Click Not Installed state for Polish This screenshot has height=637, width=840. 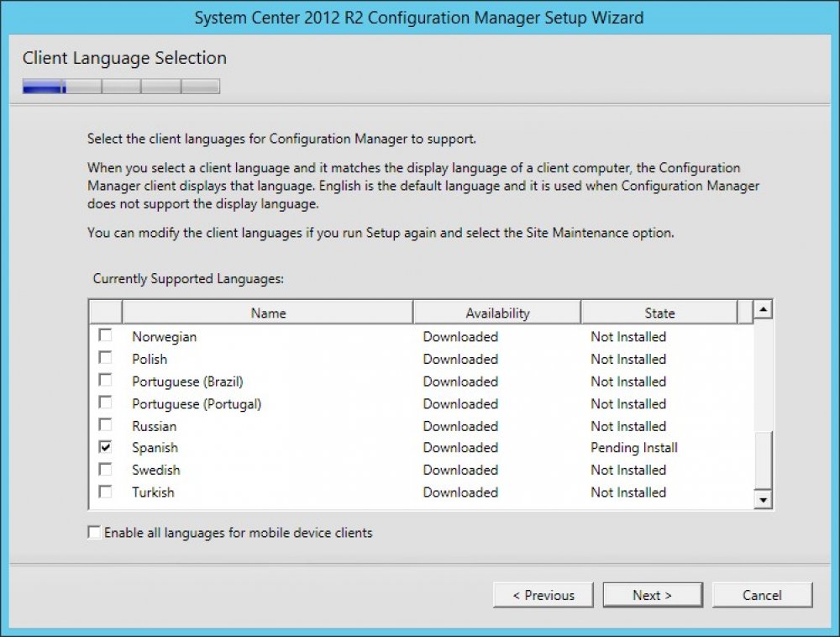click(x=628, y=359)
